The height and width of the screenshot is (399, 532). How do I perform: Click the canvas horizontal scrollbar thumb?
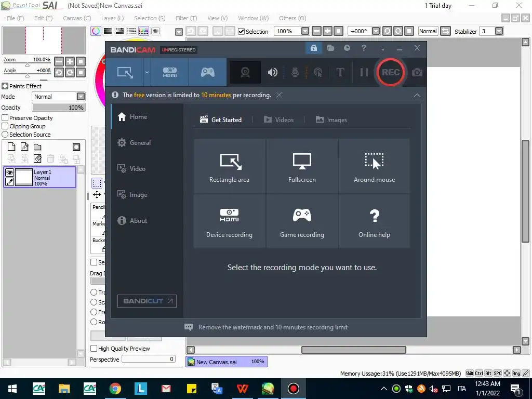click(353, 350)
